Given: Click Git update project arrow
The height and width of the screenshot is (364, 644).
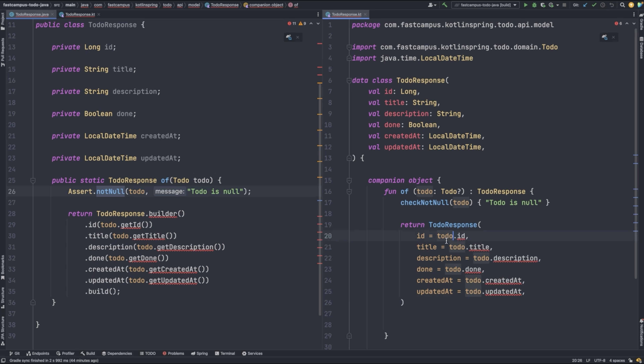Looking at the screenshot, I should (585, 5).
